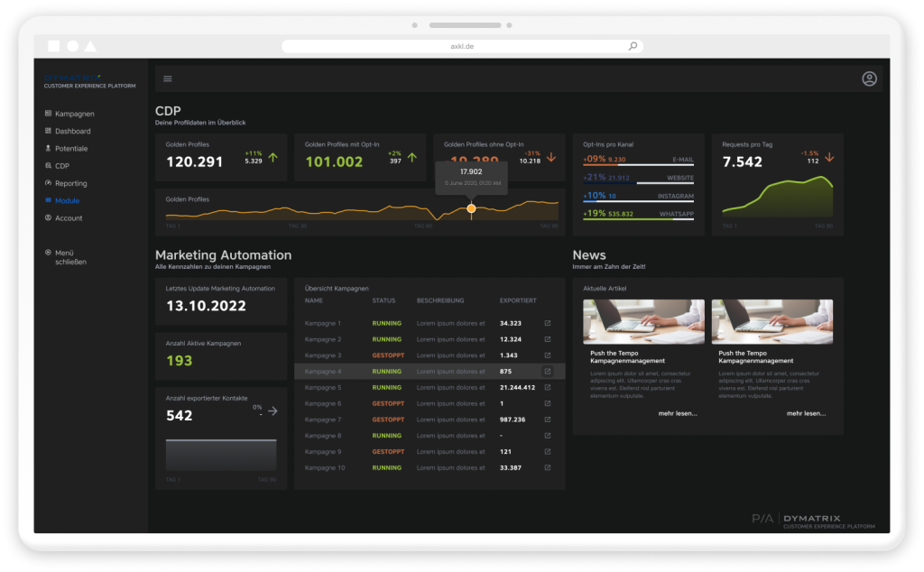Click the user profile icon
924x572 pixels.
tap(869, 78)
